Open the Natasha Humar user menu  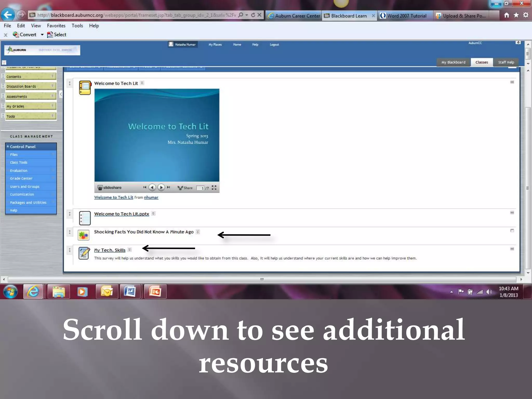pos(183,44)
